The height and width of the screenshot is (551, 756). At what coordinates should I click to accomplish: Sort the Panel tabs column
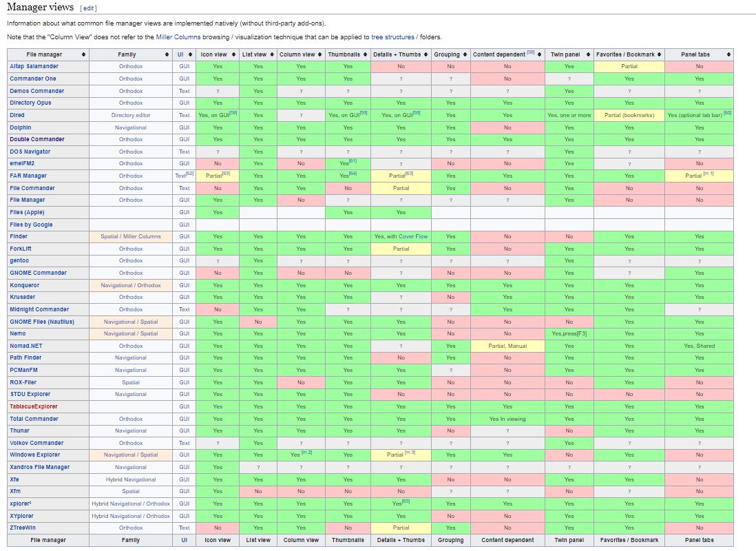[728, 54]
